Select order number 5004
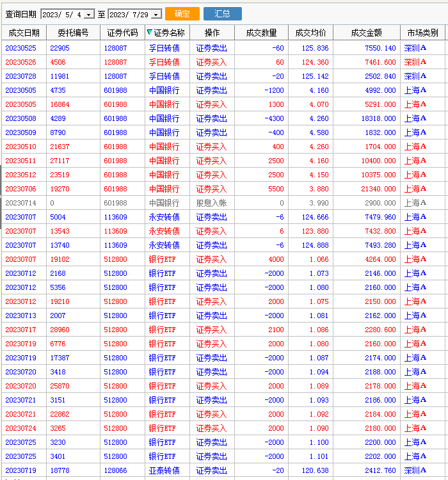This screenshot has width=448, height=480. [x=58, y=217]
